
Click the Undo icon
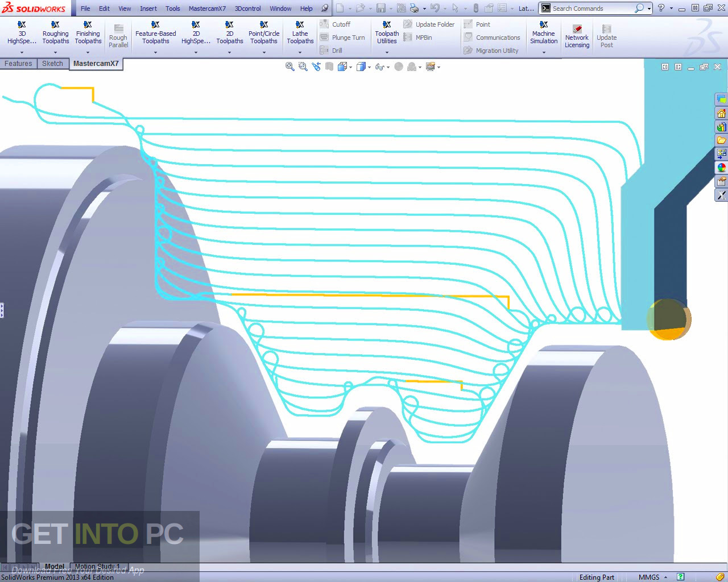click(435, 8)
